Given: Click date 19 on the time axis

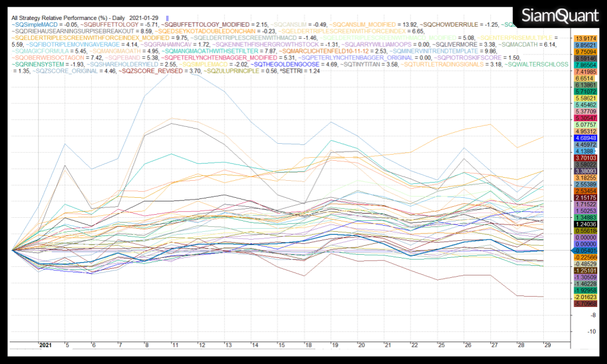Looking at the screenshot, I should pos(334,345).
